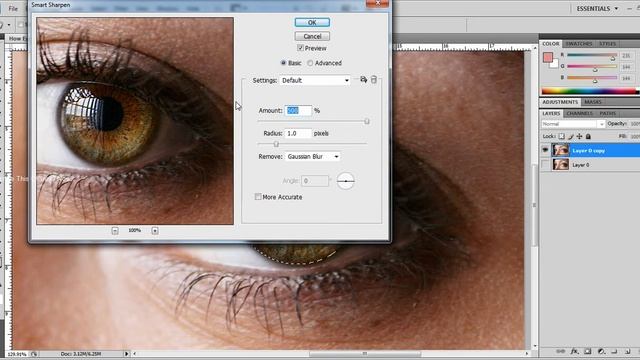Open the File menu
640x360 pixels.
point(13,8)
